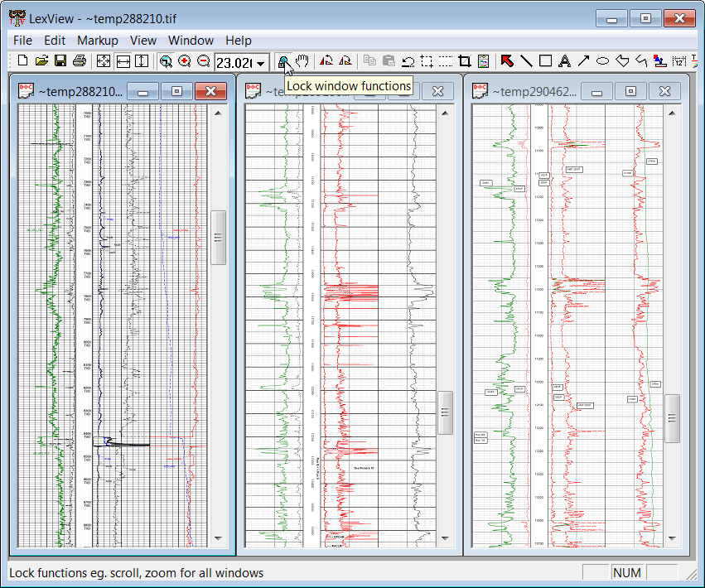Select the red arrow pointer tool

pos(507,60)
